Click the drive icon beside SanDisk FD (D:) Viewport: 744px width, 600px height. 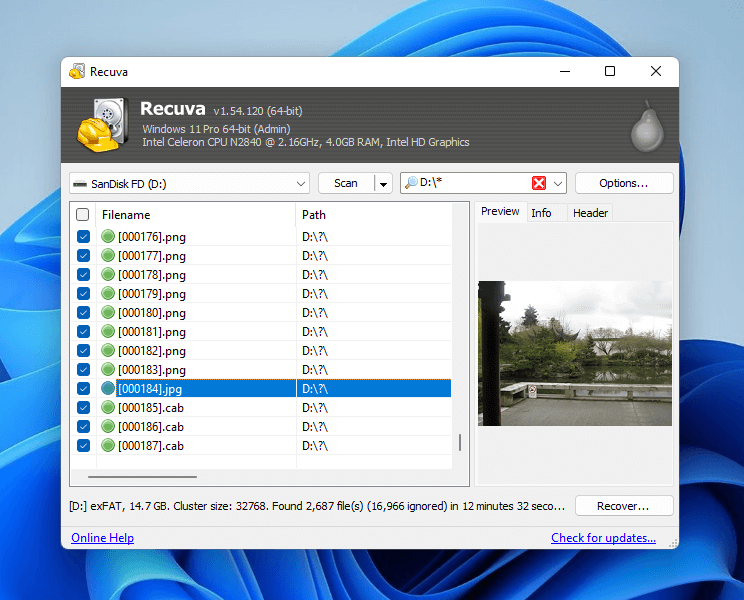pos(80,184)
